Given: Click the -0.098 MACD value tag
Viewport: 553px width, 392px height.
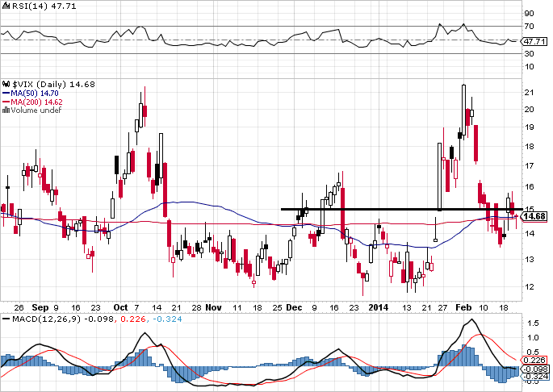Looking at the screenshot, I should pos(535,369).
